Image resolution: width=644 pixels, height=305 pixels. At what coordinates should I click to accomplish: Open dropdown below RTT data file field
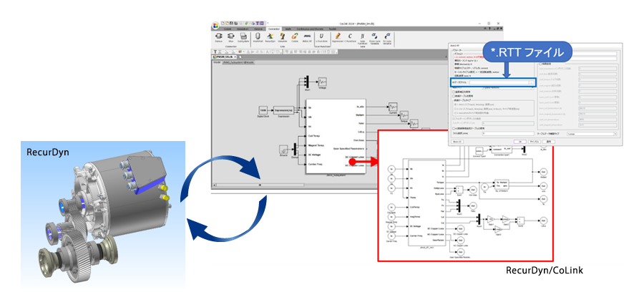click(x=508, y=87)
